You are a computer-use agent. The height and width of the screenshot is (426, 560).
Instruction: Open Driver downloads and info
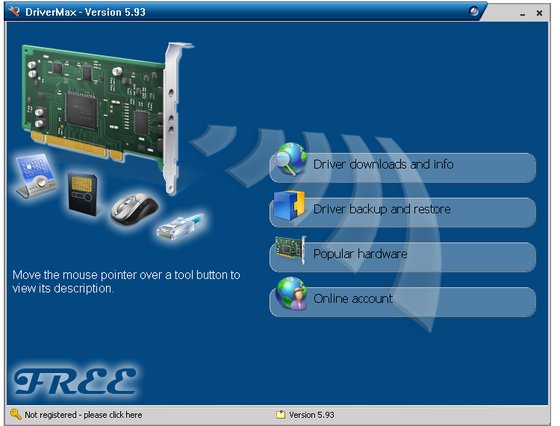coord(402,168)
